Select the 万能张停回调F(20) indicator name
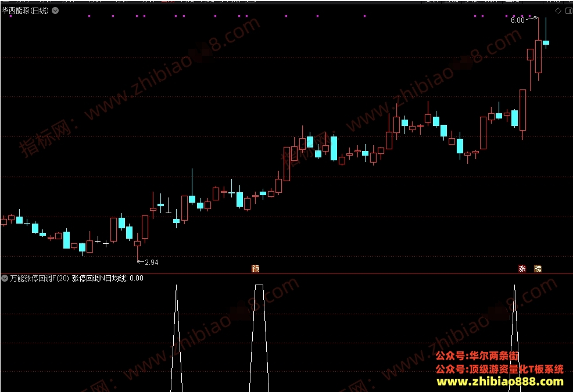The image size is (573, 392). click(x=40, y=278)
